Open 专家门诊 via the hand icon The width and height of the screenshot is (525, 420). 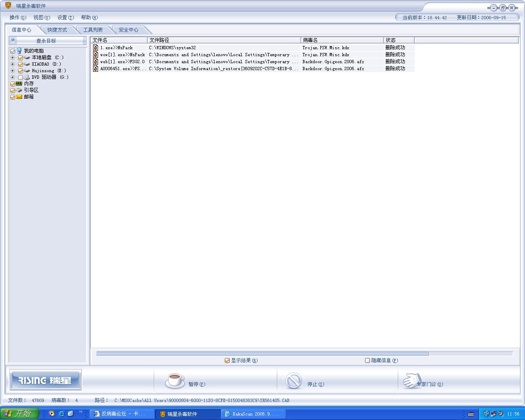(412, 381)
